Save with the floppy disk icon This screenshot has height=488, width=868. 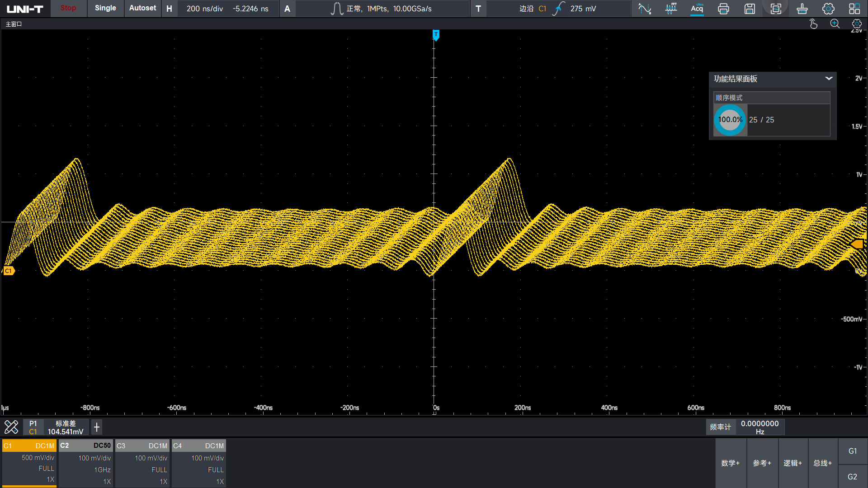pos(750,9)
